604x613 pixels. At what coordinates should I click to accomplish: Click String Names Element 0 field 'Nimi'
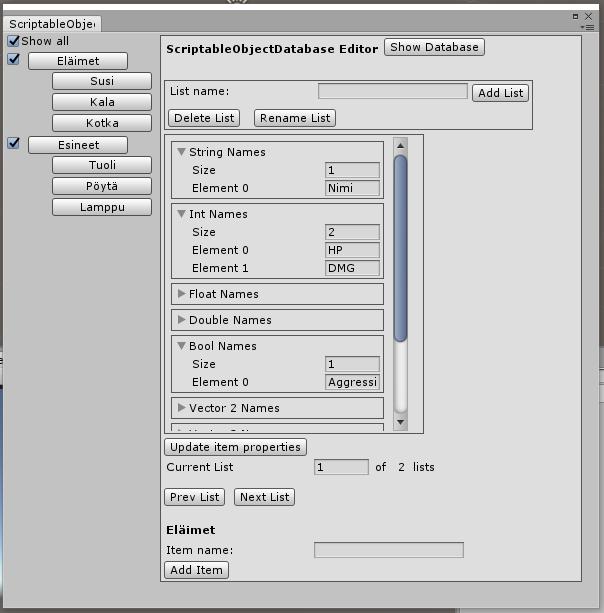352,188
